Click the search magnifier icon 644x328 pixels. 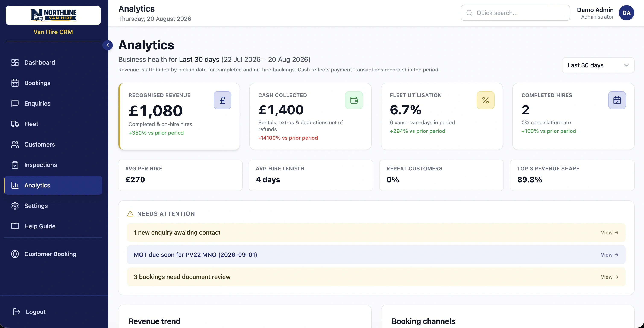pos(469,13)
